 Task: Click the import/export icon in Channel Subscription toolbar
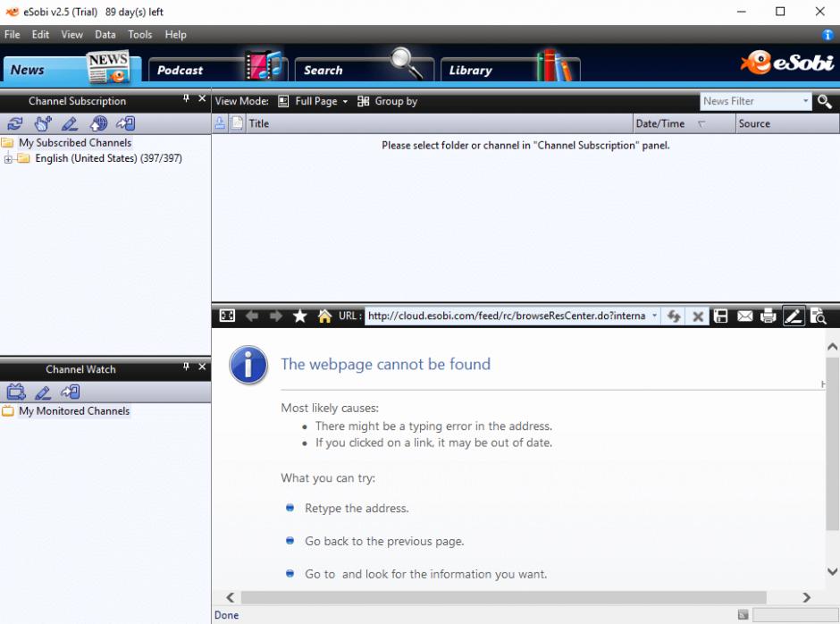pos(126,124)
